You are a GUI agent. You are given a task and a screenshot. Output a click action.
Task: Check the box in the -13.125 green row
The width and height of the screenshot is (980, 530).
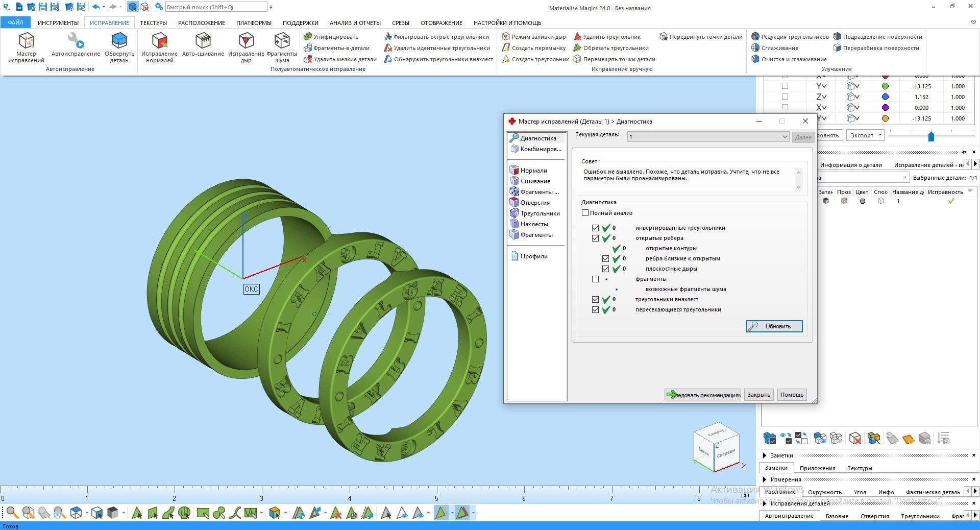(x=785, y=86)
